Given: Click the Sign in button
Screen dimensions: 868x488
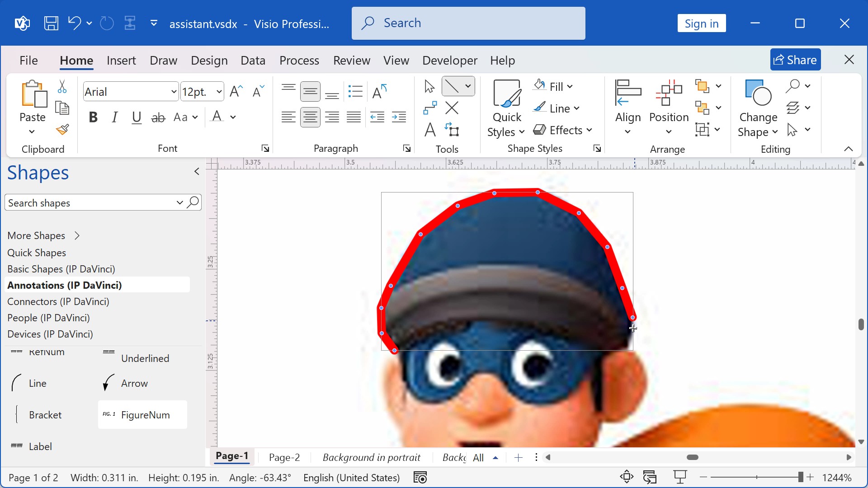Looking at the screenshot, I should 701,23.
